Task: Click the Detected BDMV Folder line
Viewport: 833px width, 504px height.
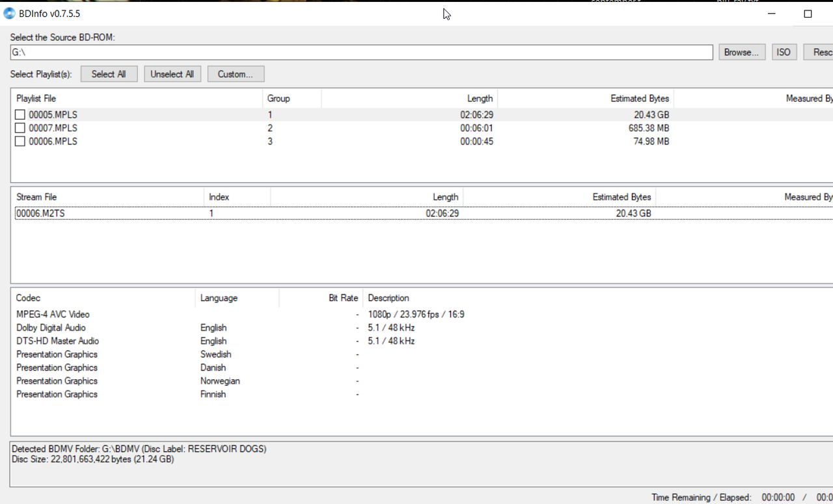Action: click(x=139, y=449)
